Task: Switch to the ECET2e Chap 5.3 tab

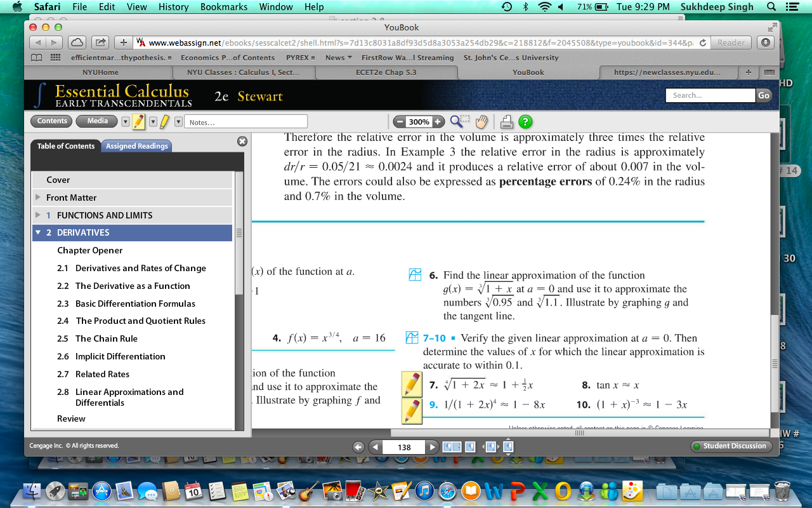Action: [386, 72]
